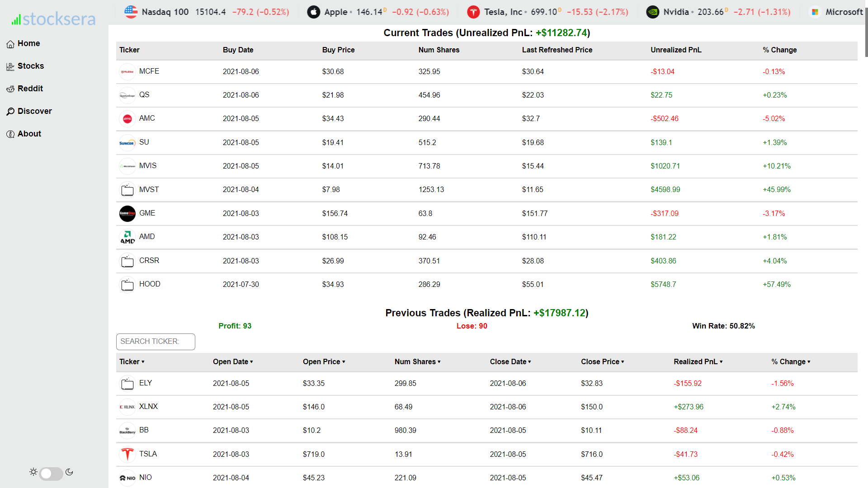This screenshot has width=868, height=488.
Task: Open the MVST ticker link
Action: pos(149,190)
